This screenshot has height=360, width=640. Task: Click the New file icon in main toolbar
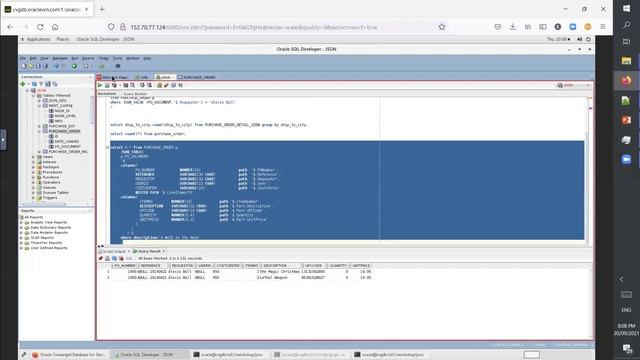24,66
